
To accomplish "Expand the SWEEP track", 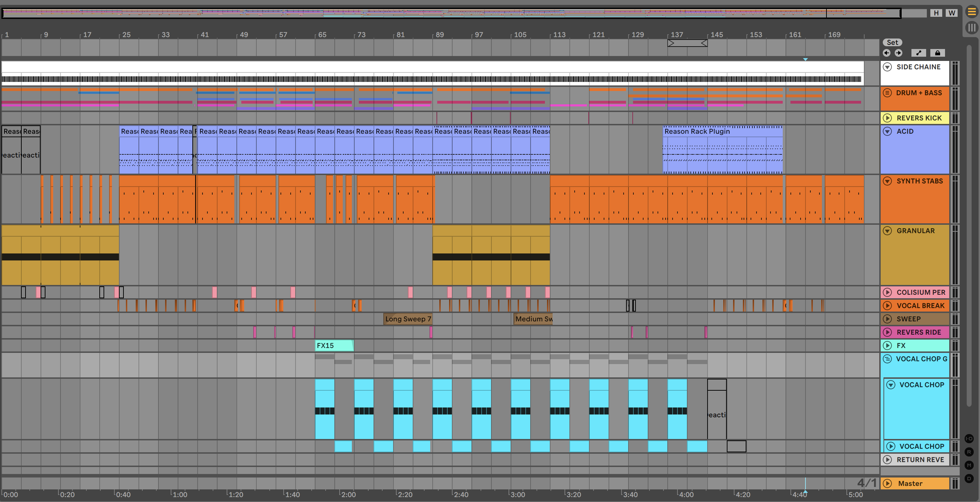I will 887,319.
